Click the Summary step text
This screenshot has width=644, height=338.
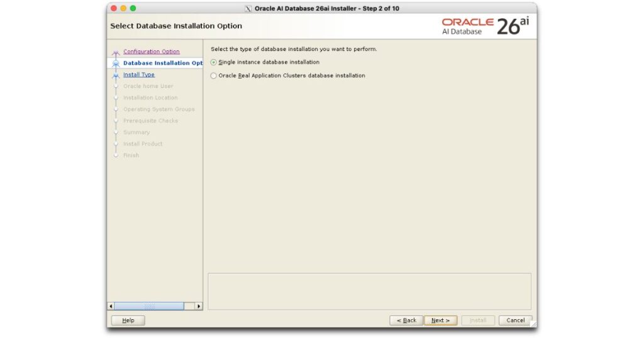[x=136, y=132]
